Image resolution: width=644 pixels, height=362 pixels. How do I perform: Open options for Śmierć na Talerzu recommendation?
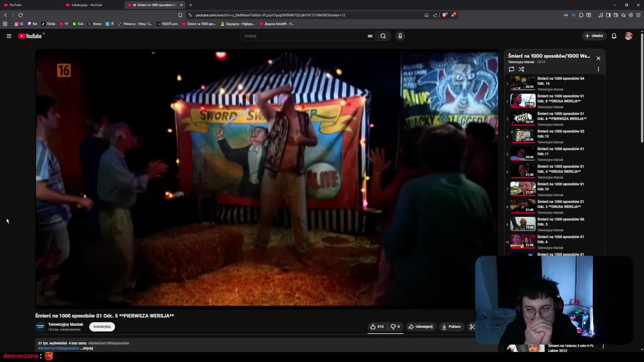point(603,346)
